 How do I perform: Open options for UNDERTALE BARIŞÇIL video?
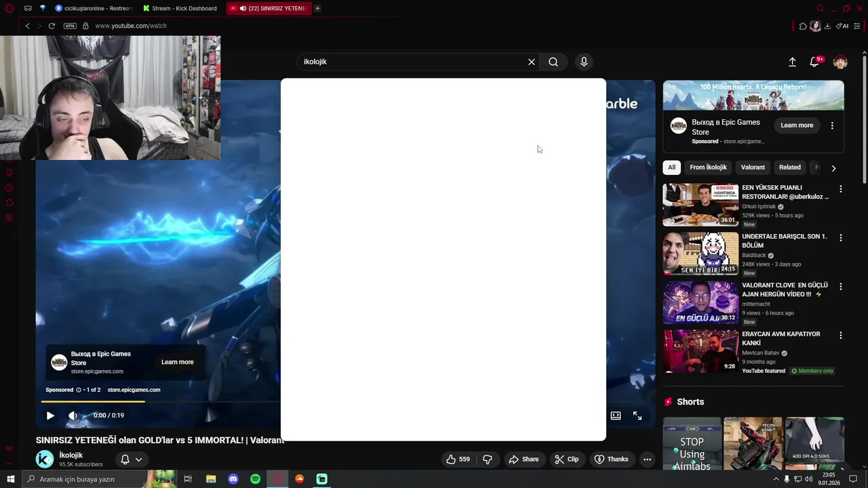pyautogui.click(x=841, y=238)
